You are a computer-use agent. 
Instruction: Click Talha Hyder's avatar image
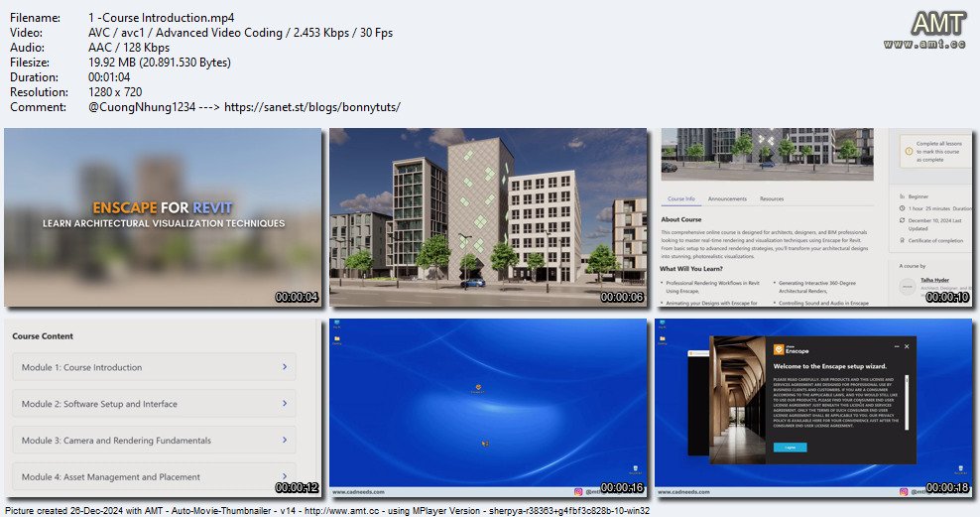pos(908,287)
